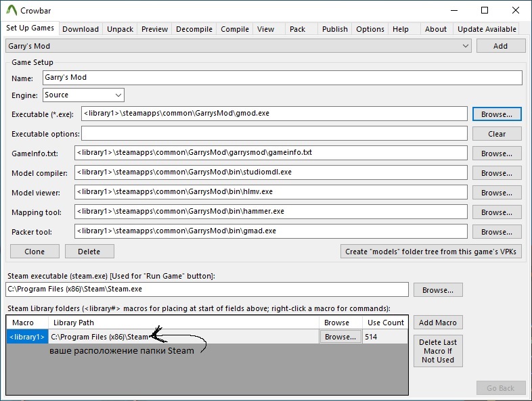Browse for the library1 folder path

point(340,337)
